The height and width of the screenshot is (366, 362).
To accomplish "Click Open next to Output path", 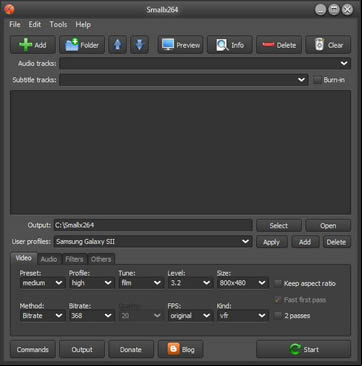I will pos(328,226).
